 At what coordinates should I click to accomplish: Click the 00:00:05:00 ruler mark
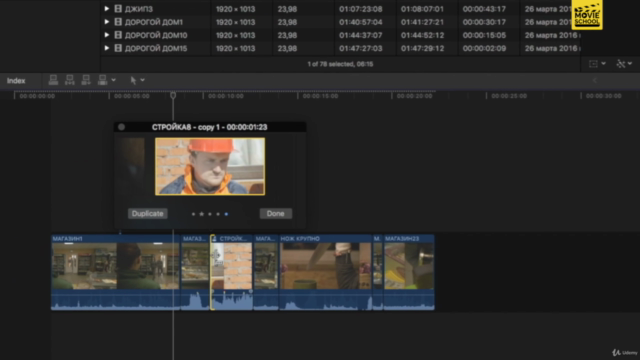[x=131, y=96]
